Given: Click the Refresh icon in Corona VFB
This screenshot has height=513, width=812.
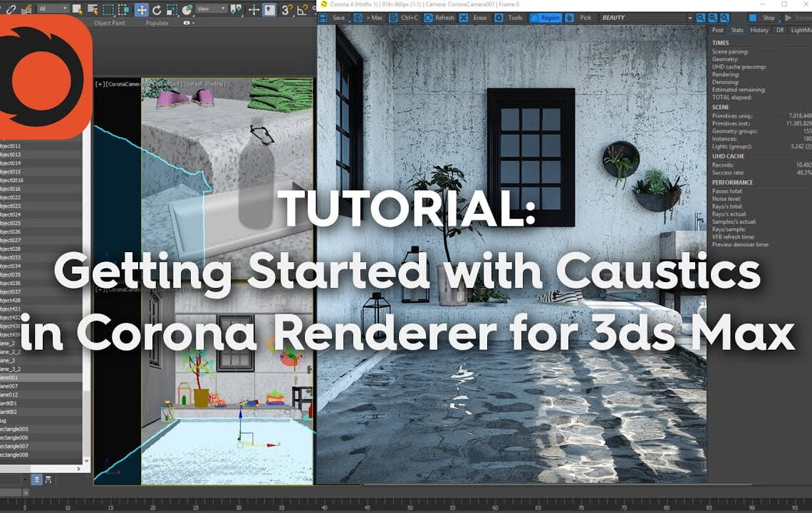Looking at the screenshot, I should (428, 18).
